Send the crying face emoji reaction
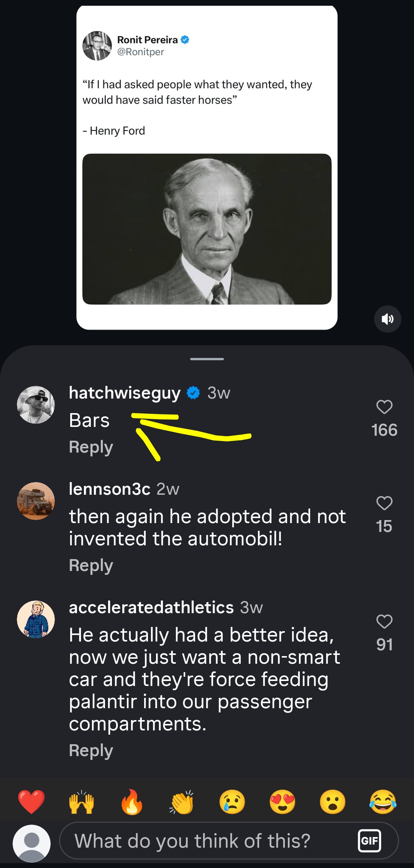Screen dimensions: 414x868 pyautogui.click(x=232, y=802)
